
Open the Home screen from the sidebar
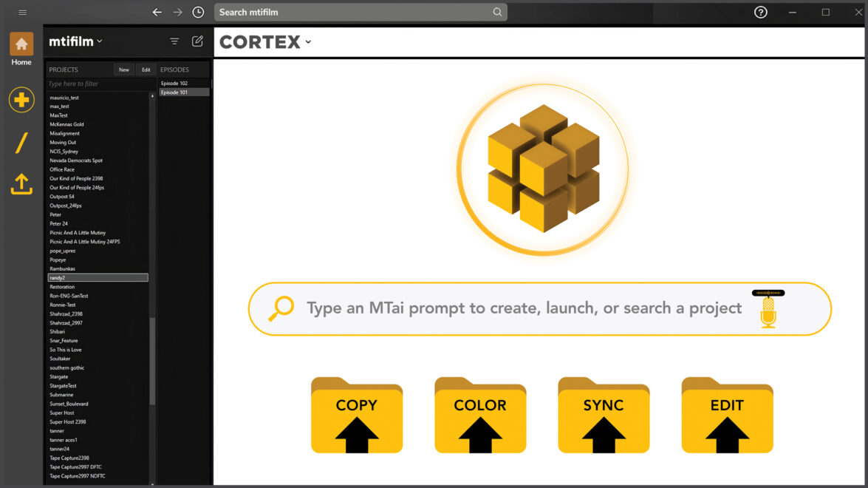(x=21, y=44)
